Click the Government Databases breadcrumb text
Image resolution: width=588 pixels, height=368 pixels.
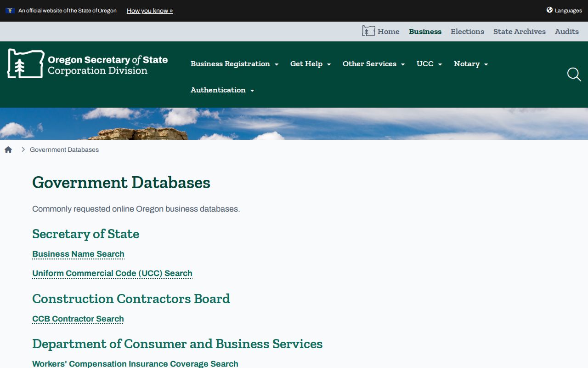click(x=64, y=149)
